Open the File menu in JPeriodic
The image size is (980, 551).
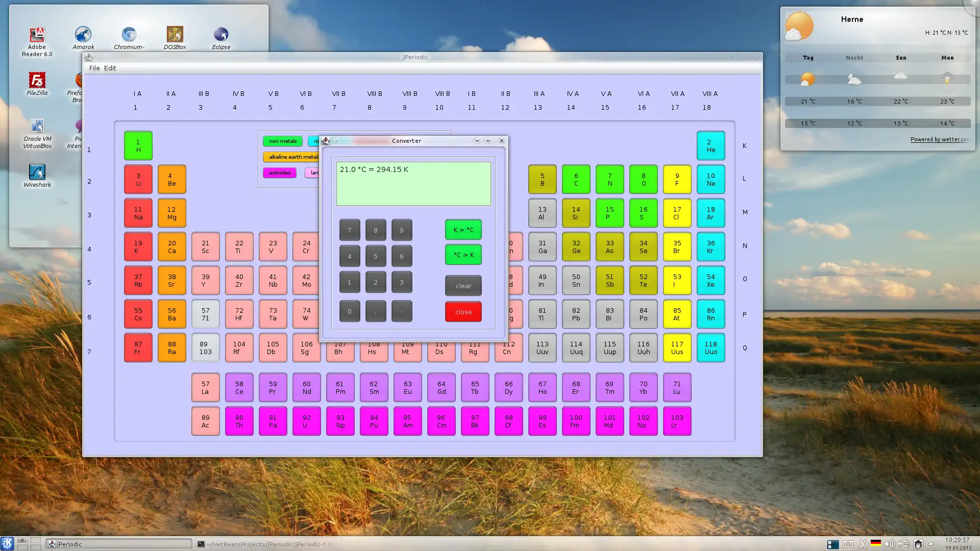(x=94, y=68)
